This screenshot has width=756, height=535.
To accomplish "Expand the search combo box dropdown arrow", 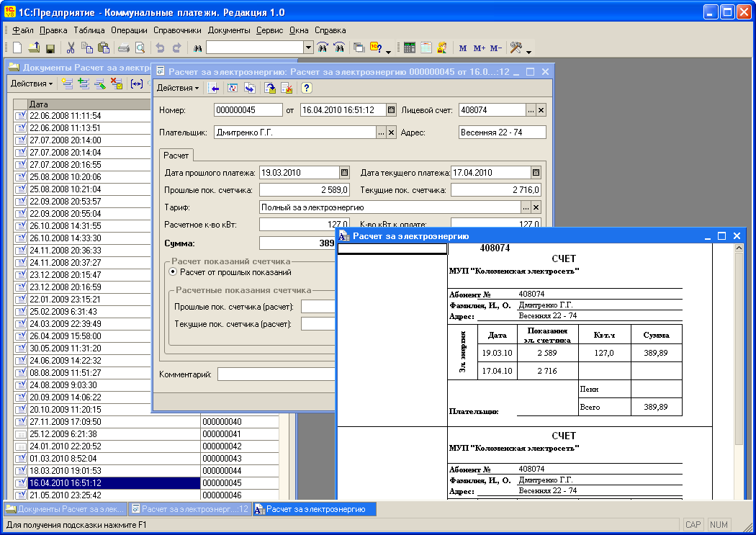I will coord(308,48).
